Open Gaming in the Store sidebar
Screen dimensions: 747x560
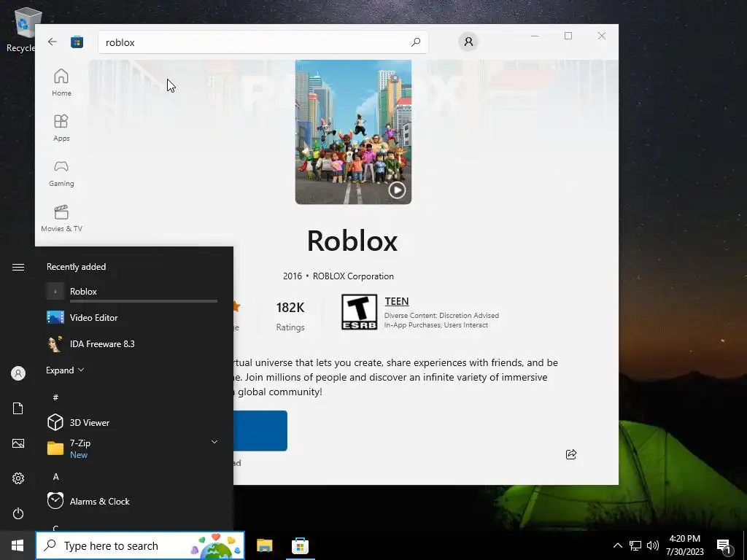61,174
